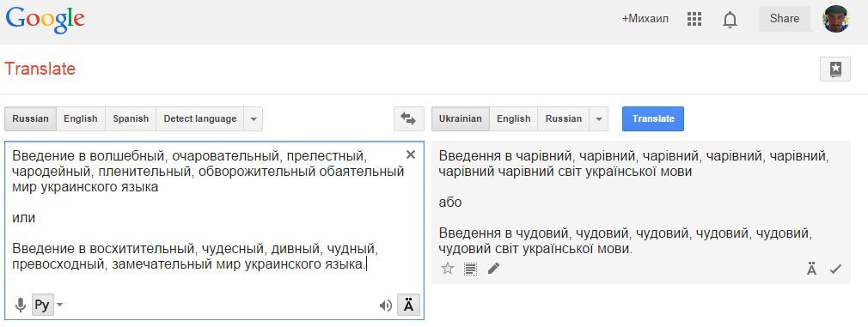868x327 pixels.
Task: Choose Russian as target language
Action: click(564, 119)
